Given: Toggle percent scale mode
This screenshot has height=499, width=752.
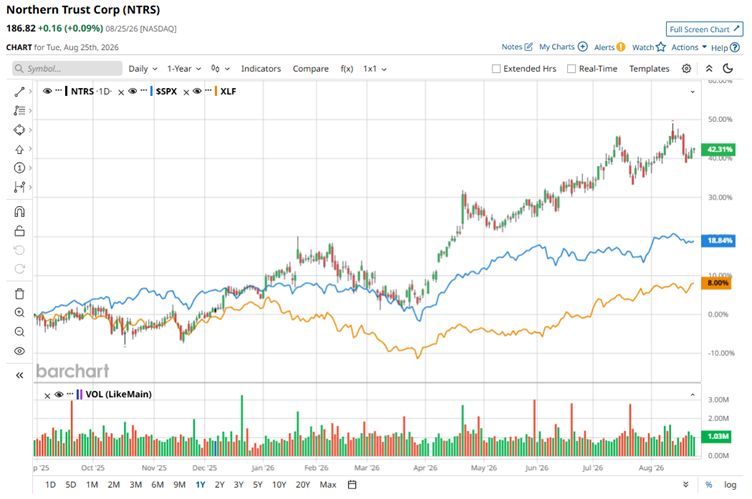Looking at the screenshot, I should [x=708, y=485].
